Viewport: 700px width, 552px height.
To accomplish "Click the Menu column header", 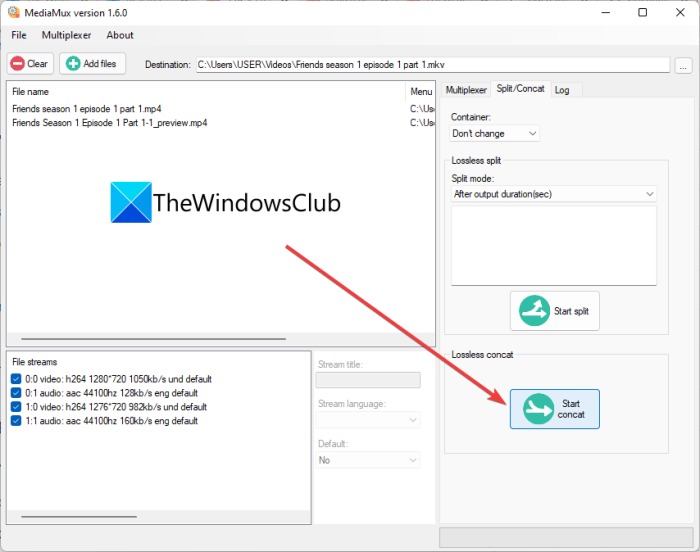I will tap(421, 92).
